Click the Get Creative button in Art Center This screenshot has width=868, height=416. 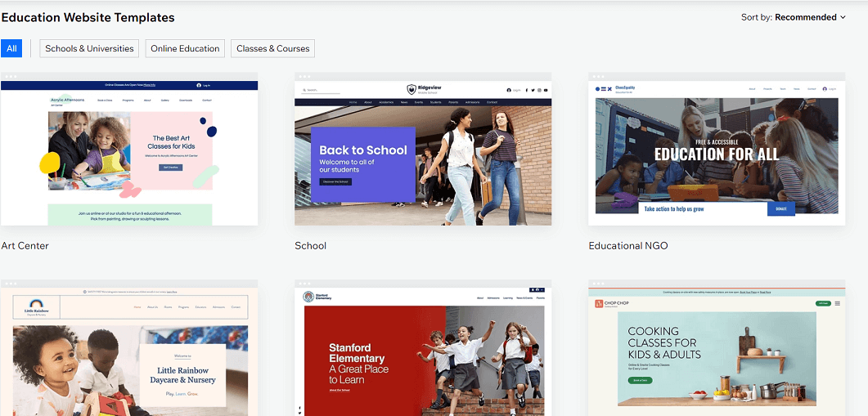(170, 167)
